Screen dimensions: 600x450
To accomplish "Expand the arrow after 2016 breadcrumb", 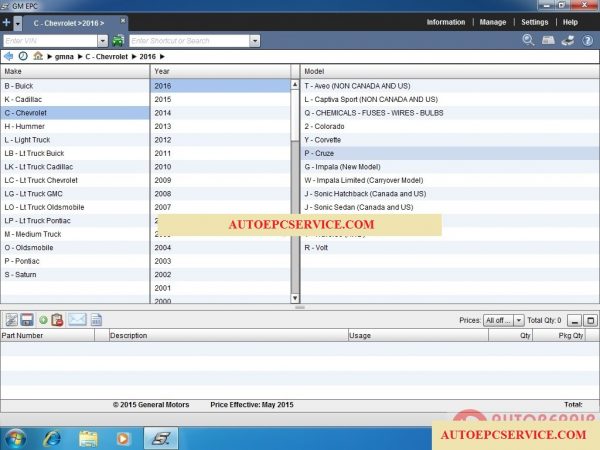I will point(162,57).
